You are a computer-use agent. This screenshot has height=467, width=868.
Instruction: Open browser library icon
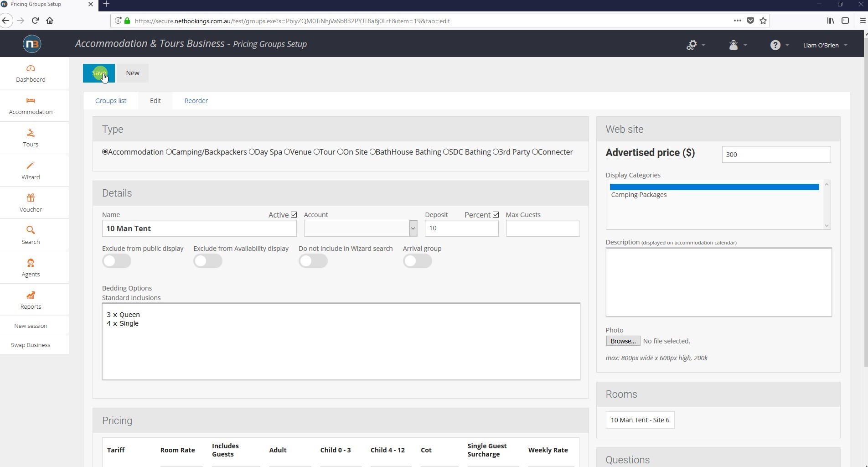[831, 21]
